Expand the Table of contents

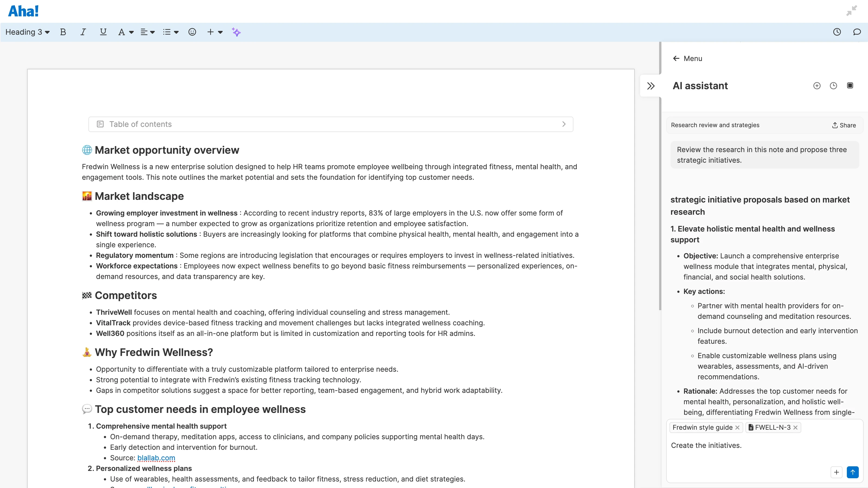[564, 124]
